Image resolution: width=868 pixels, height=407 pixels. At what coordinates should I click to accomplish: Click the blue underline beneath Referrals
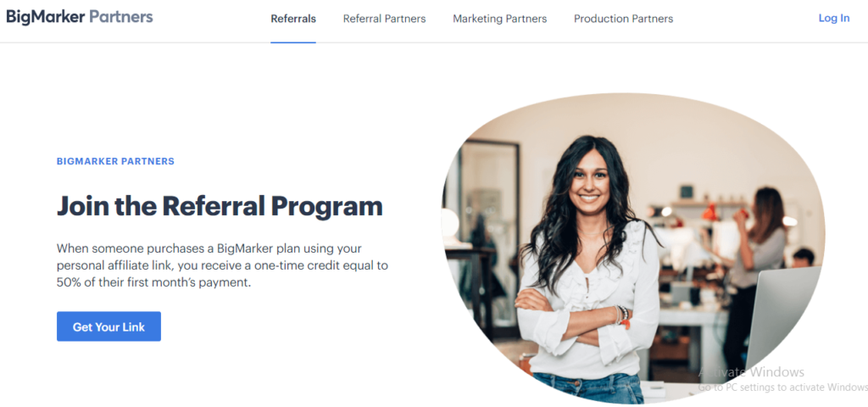(x=293, y=42)
